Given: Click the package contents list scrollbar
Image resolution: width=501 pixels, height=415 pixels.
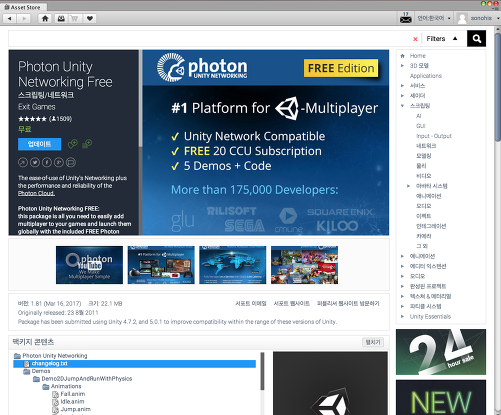Looking at the screenshot, I should point(262,371).
